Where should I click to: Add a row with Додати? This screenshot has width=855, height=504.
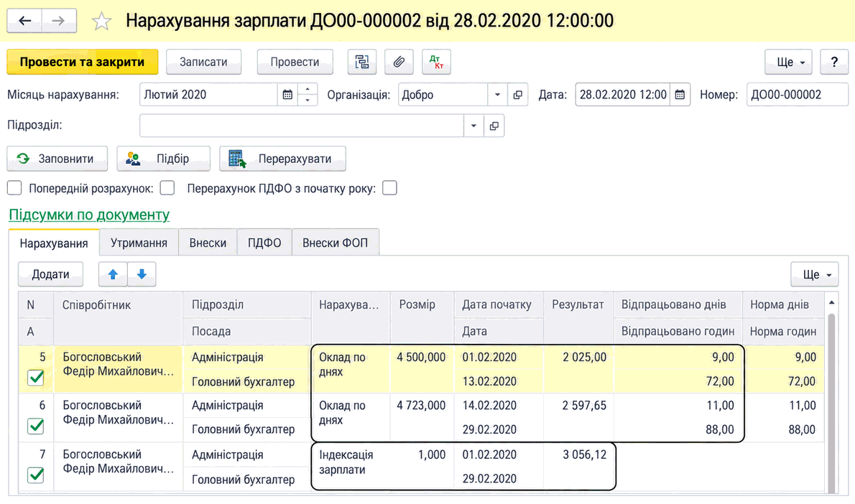click(51, 274)
